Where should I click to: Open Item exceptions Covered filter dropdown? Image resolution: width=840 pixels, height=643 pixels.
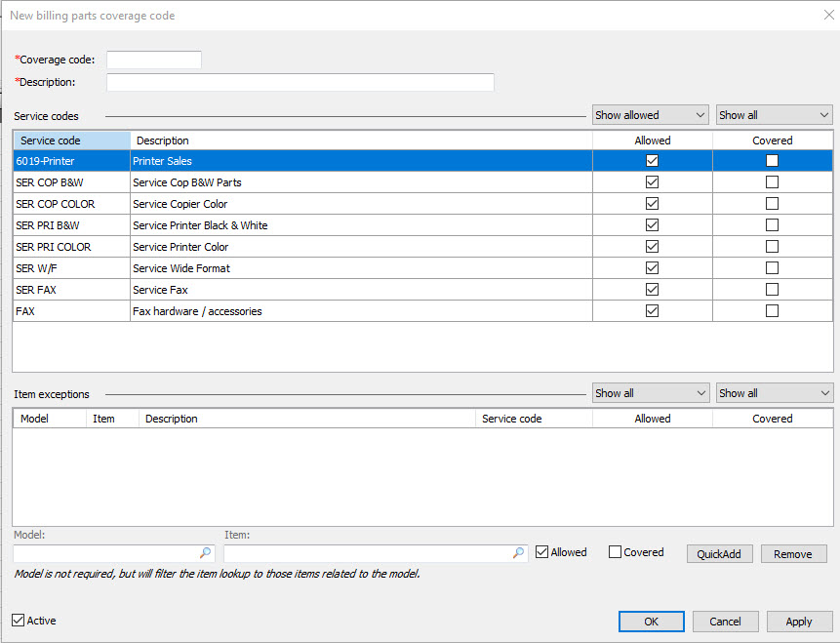774,393
